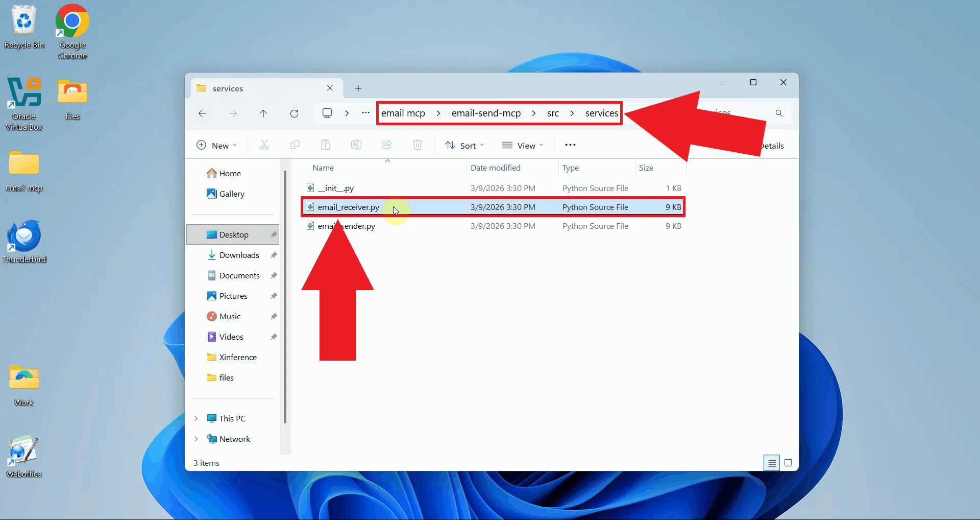Click the Share icon on the toolbar
980x520 pixels.
[x=387, y=145]
